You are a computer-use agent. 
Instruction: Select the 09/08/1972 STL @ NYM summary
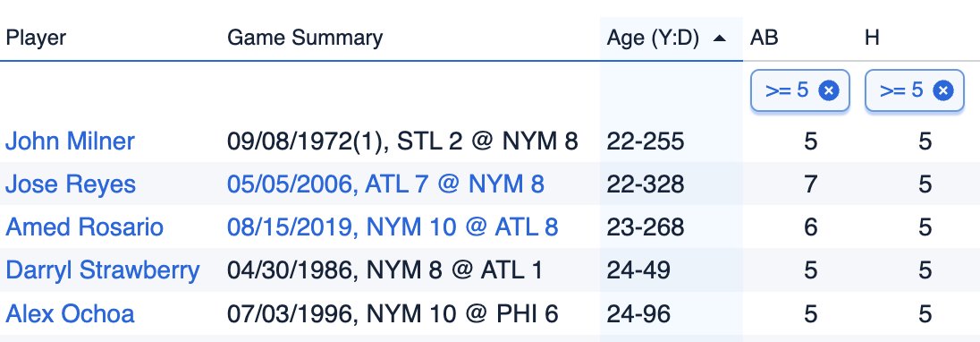click(x=402, y=141)
